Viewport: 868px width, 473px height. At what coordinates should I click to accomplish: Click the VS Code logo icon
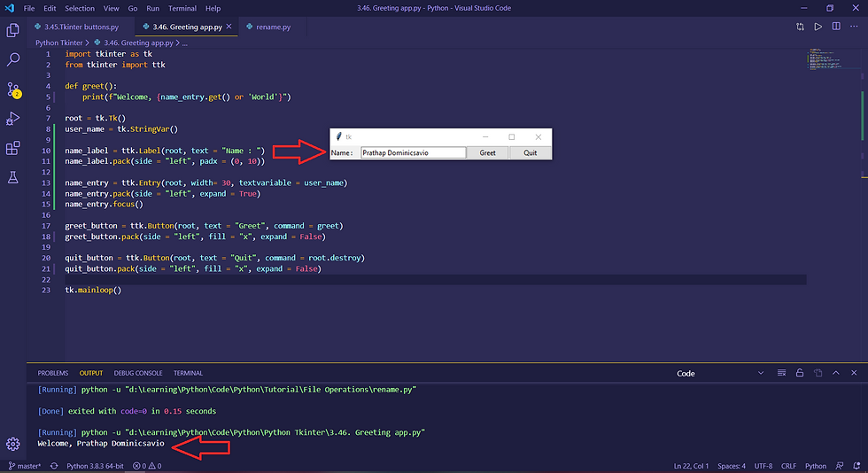[10, 8]
